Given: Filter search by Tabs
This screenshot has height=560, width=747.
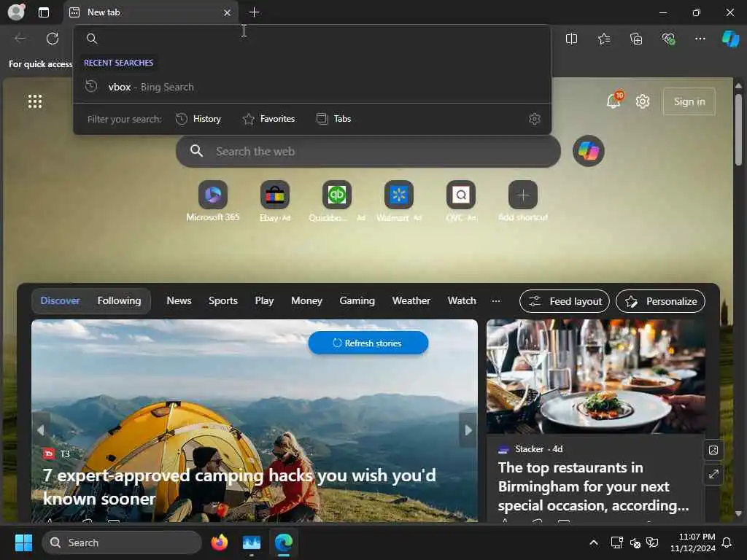Looking at the screenshot, I should [x=334, y=119].
